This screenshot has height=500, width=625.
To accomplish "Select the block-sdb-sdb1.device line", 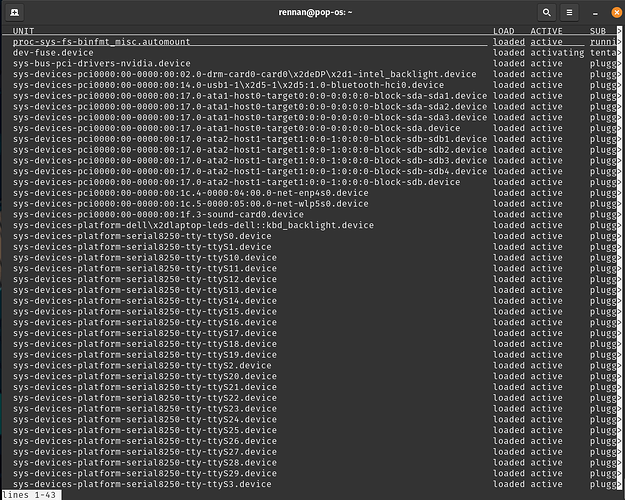I will coord(250,139).
